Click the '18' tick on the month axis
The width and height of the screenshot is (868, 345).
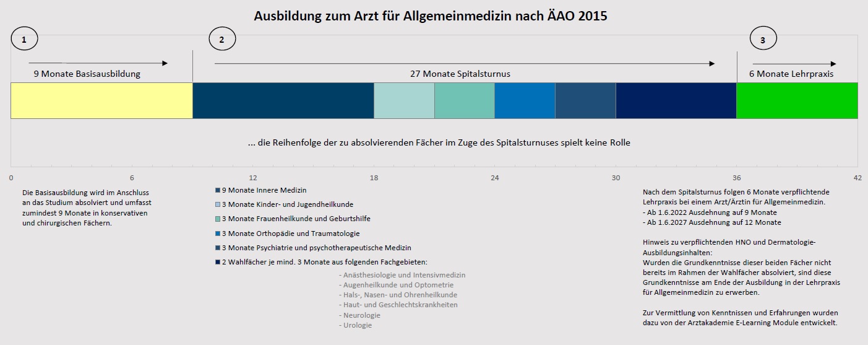[374, 178]
